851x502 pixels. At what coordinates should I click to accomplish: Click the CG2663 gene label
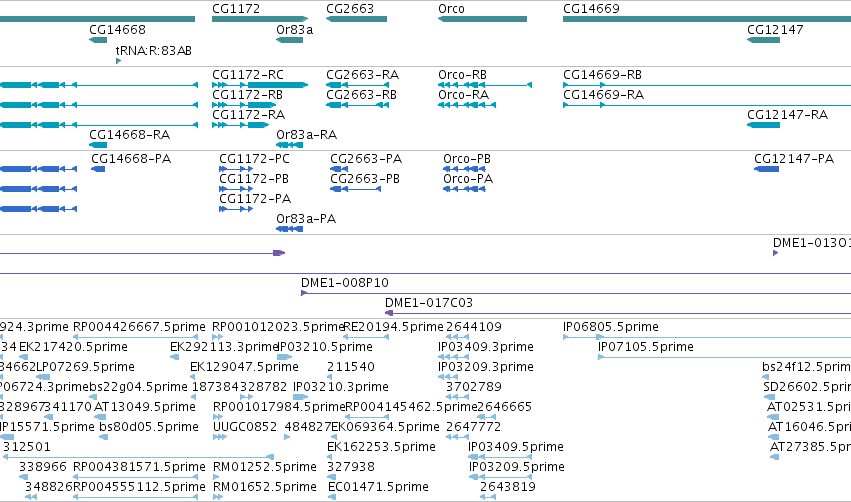tap(350, 9)
